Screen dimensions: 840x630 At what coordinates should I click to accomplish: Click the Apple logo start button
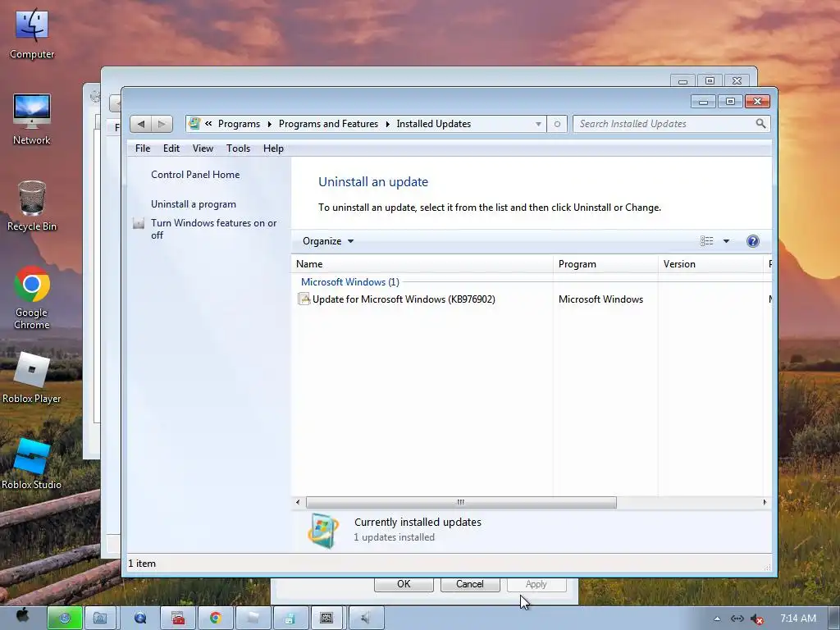click(x=22, y=617)
